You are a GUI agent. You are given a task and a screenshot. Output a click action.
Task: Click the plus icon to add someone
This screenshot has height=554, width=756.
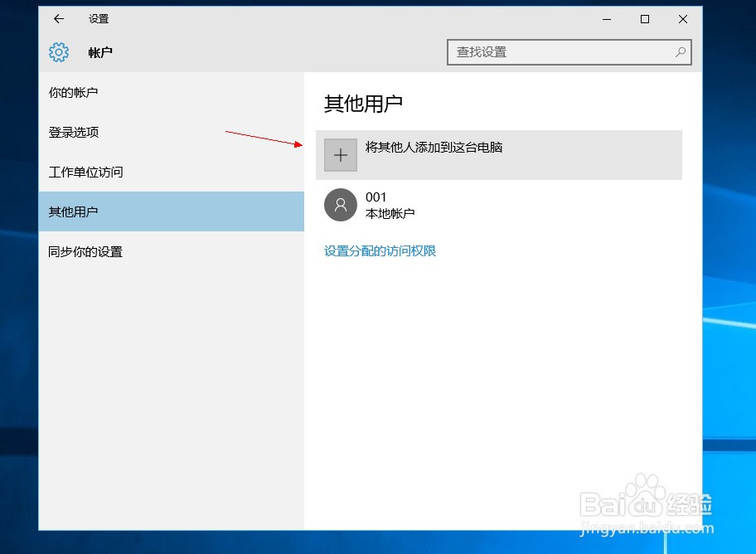pos(341,155)
